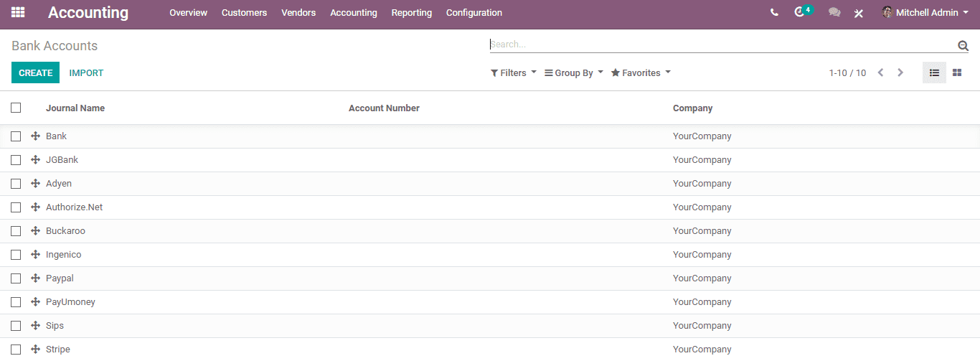This screenshot has height=361, width=980.
Task: Open the Mitchell Admin user menu
Action: tap(925, 12)
